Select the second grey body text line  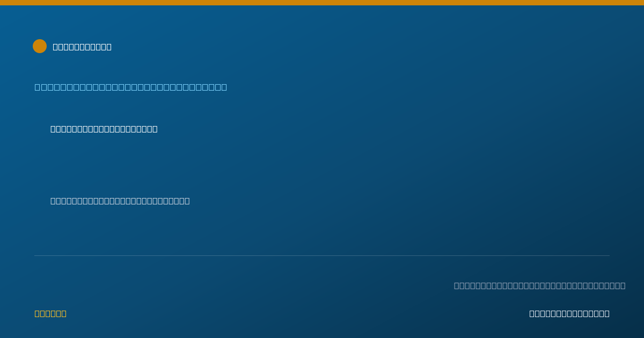pos(120,201)
